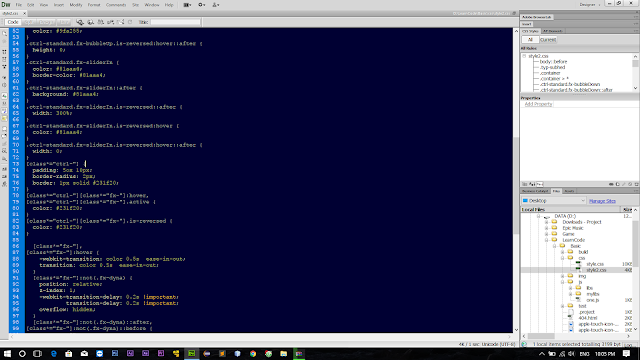The image size is (640, 360).
Task: Select the .ctrl-standard.fx-bubbleDown rule
Action: click(570, 84)
